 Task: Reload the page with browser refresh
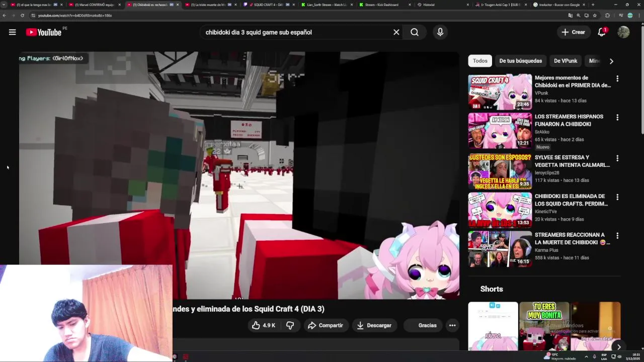tap(22, 15)
